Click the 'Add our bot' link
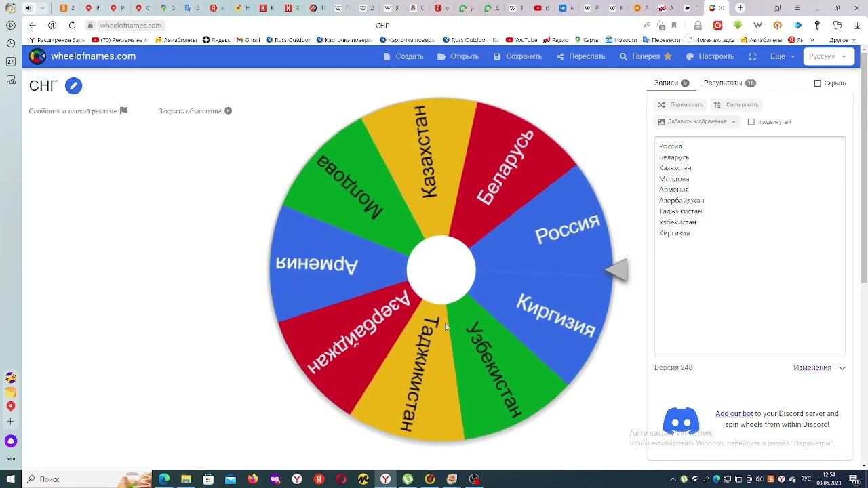This screenshot has height=488, width=868. pyautogui.click(x=734, y=413)
